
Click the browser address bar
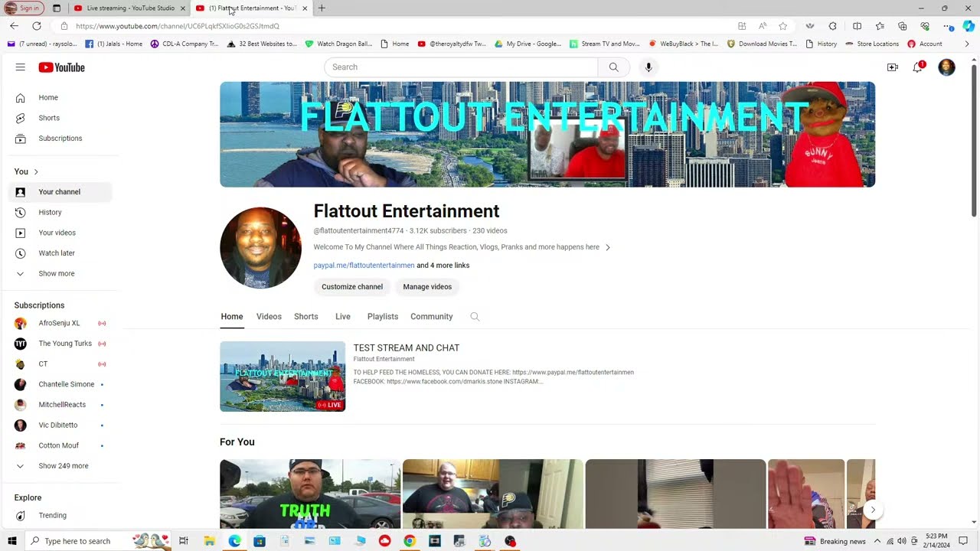(398, 26)
